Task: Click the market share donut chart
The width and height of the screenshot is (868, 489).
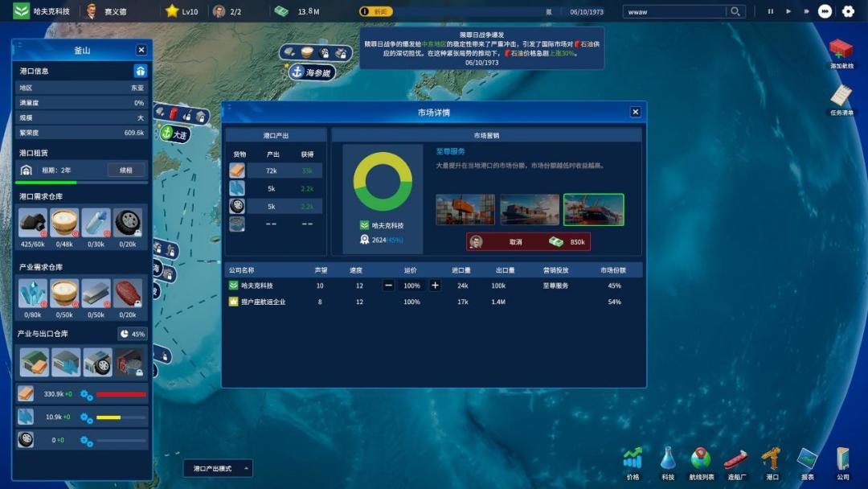Action: 383,181
